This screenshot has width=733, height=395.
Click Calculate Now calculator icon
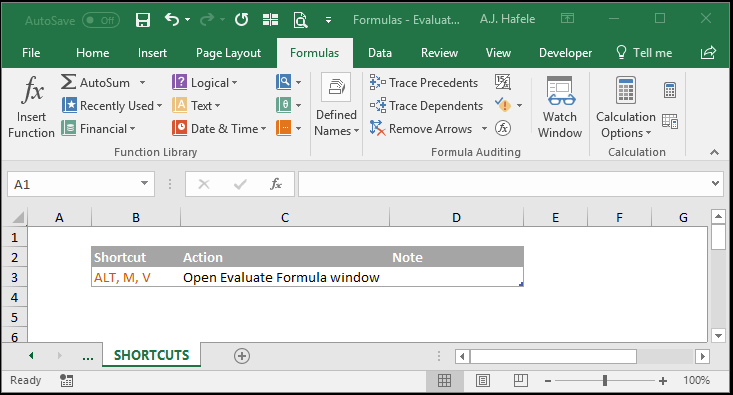point(670,90)
